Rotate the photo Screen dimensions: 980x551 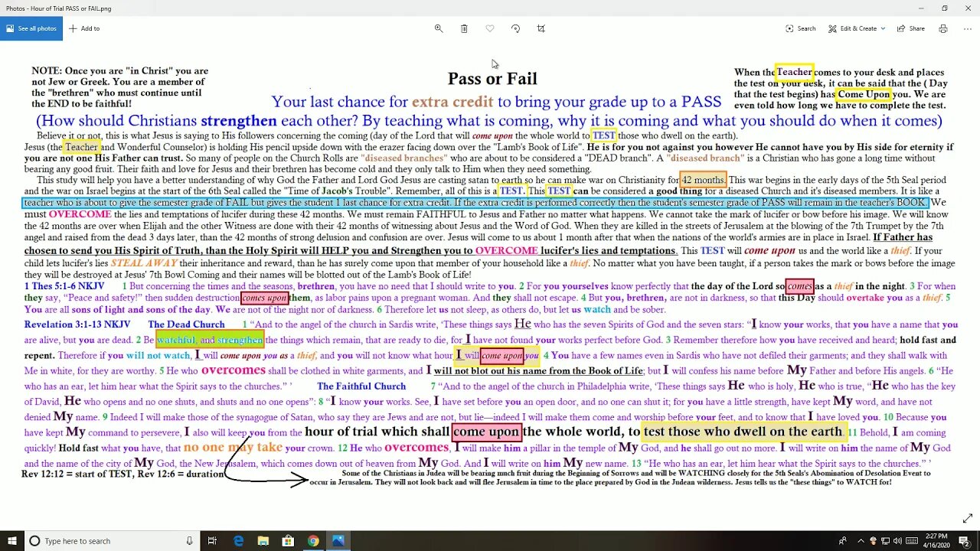click(x=515, y=28)
